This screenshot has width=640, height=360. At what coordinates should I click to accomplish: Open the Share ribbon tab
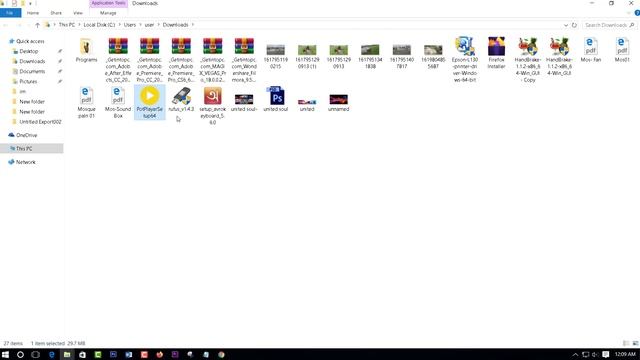tap(56, 13)
